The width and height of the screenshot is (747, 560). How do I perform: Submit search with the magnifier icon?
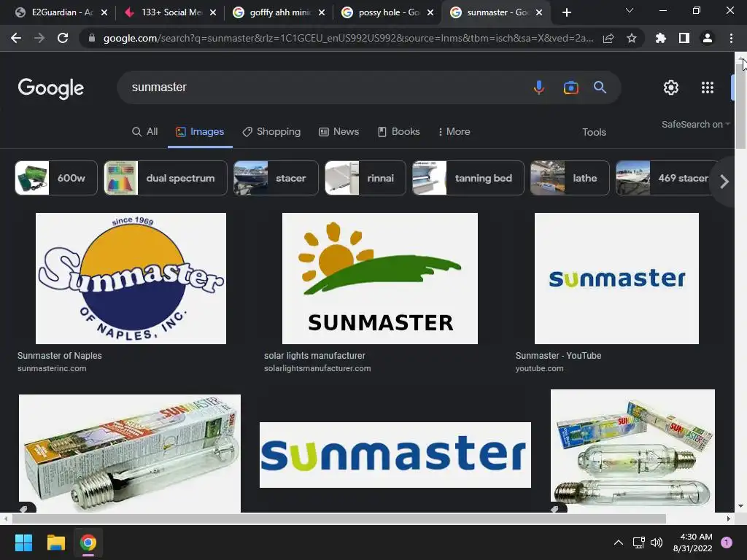point(600,87)
